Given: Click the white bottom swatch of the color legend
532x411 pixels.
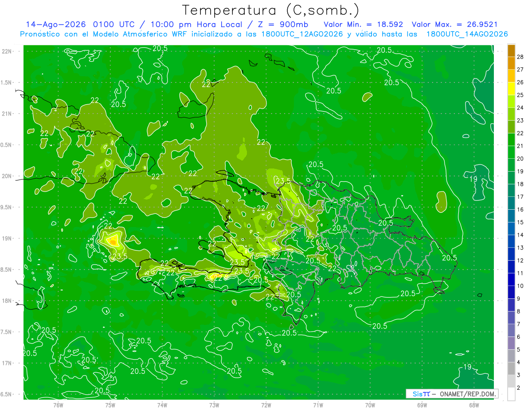Looking at the screenshot, I should (x=511, y=394).
